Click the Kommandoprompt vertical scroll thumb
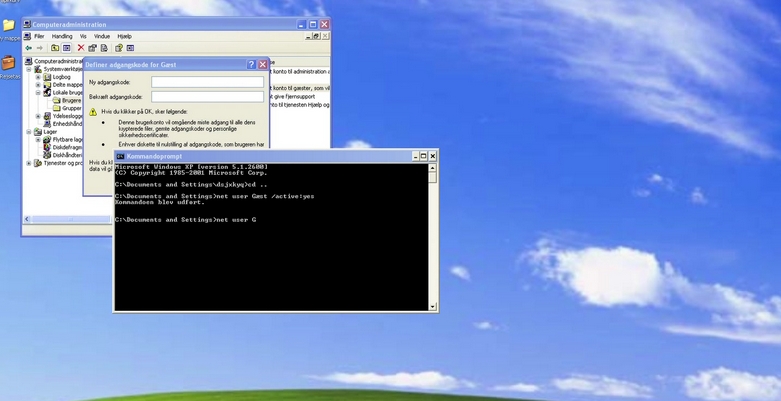Screen dimensions: 781x401 pos(432,177)
